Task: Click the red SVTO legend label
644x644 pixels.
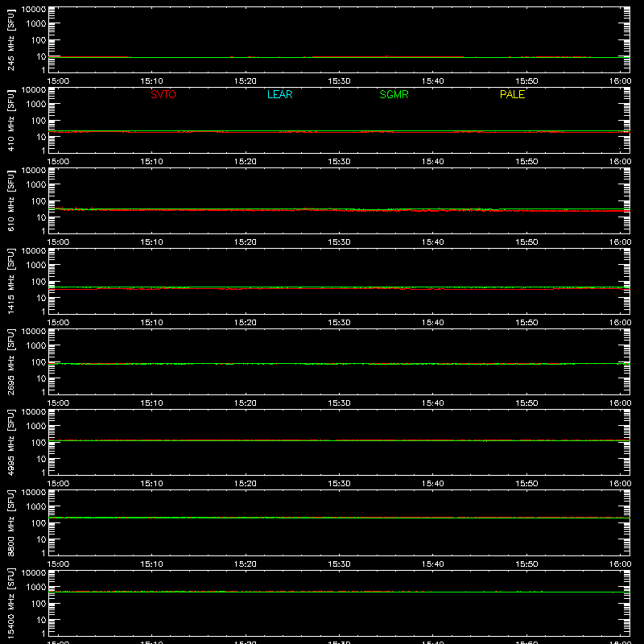Action: 163,94
